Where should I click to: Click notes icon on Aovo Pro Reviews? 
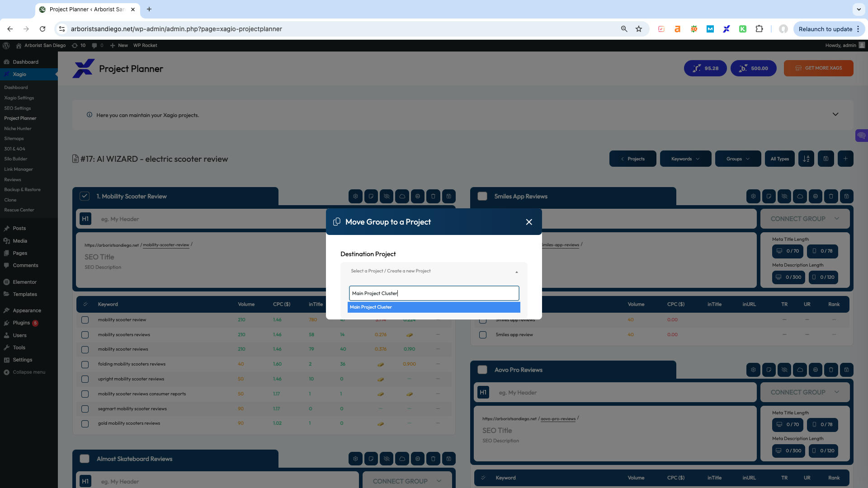coord(769,370)
